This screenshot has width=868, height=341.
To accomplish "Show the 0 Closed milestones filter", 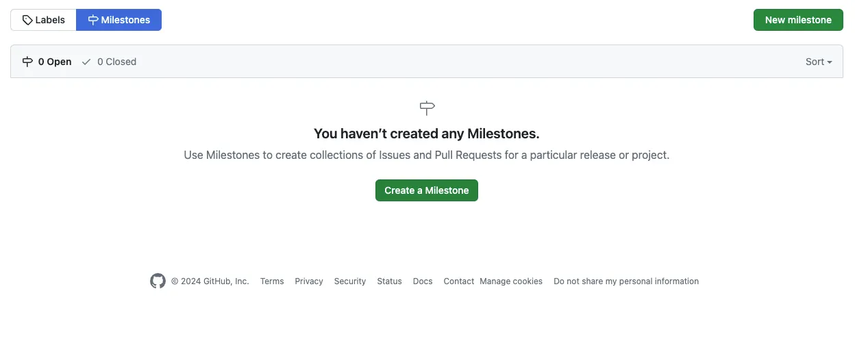I will pyautogui.click(x=109, y=62).
